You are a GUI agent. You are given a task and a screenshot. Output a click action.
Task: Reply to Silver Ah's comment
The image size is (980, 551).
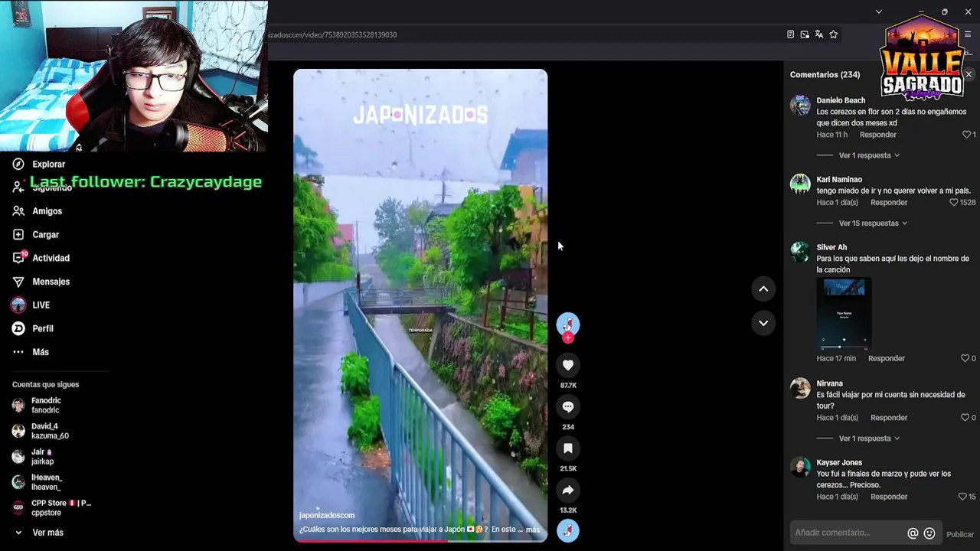tap(887, 358)
